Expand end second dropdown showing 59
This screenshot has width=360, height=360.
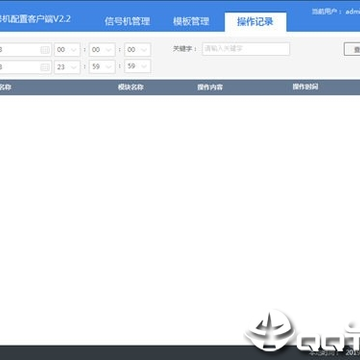click(137, 66)
